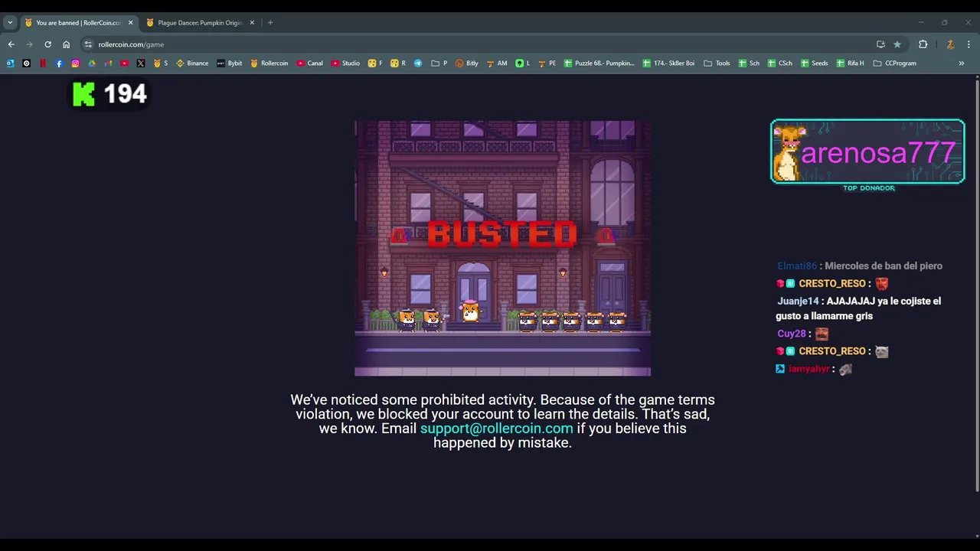Open the Rollercoin bookmark

pyautogui.click(x=269, y=64)
